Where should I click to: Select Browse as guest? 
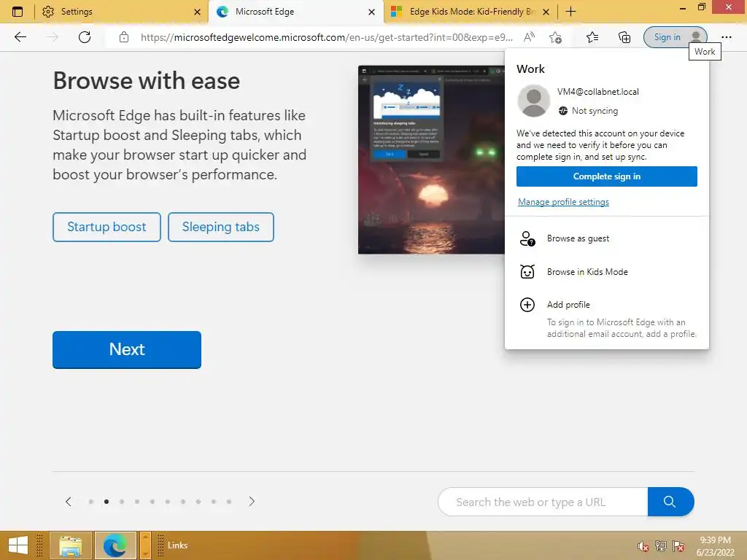click(606, 238)
